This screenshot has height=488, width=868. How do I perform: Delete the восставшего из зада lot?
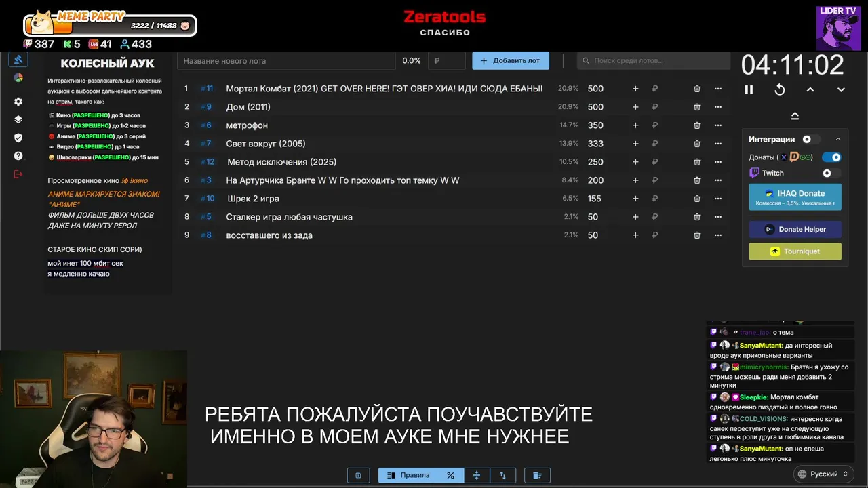coord(697,235)
